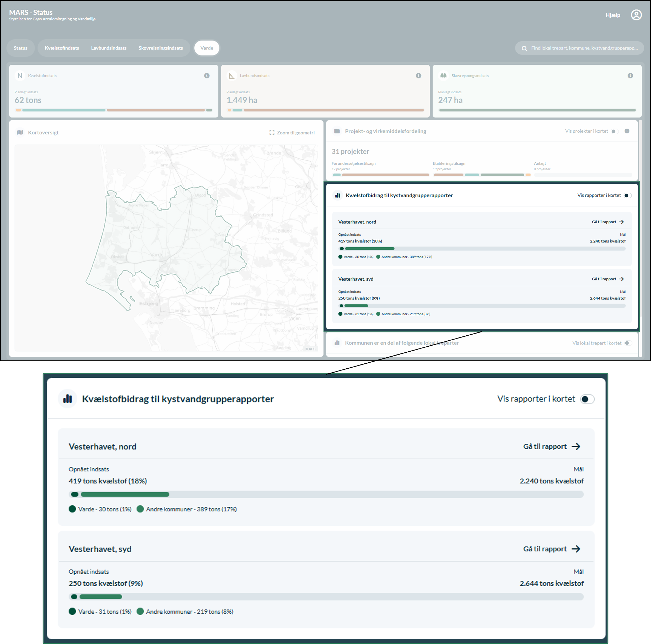This screenshot has height=644, width=651.
Task: Click arrow icon beside Vesterhavet, syd in enlarged callout
Action: coord(576,549)
